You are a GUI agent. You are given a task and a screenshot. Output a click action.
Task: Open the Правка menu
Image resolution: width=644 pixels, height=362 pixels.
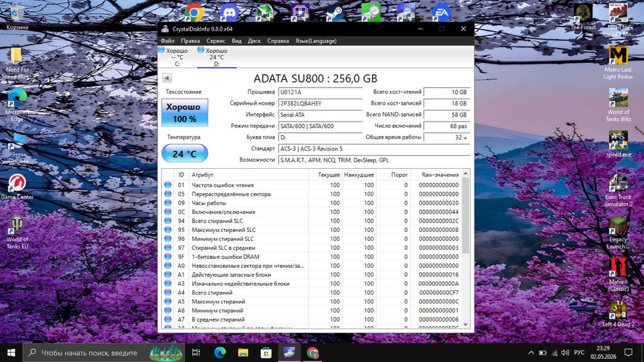(x=190, y=41)
